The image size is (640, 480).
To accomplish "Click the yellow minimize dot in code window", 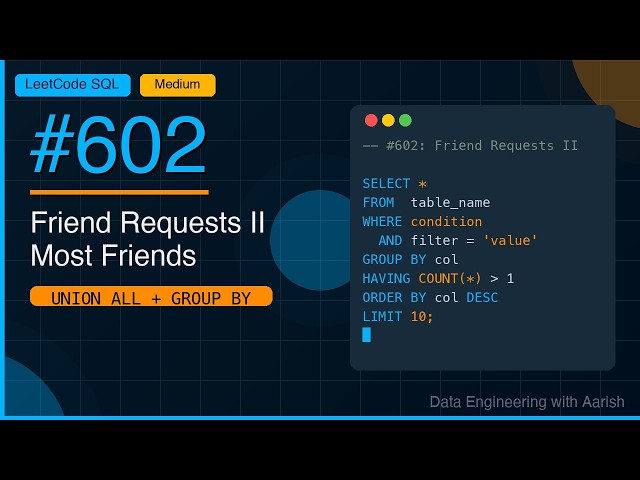I will (x=388, y=120).
